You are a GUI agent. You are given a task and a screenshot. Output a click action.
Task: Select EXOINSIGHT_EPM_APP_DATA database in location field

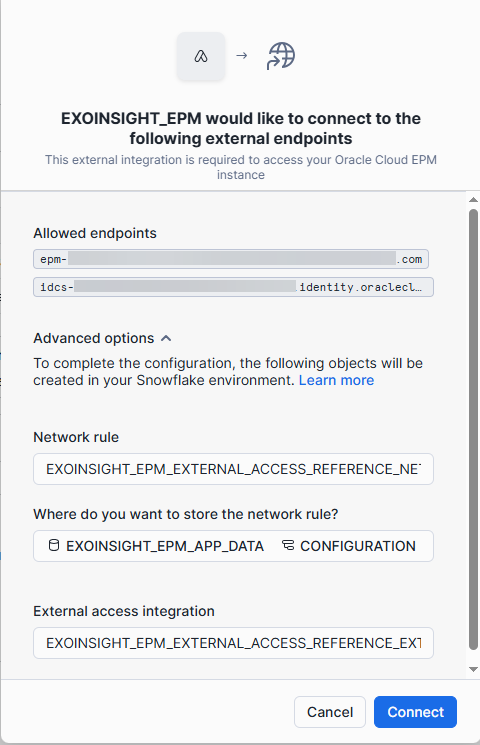point(164,546)
